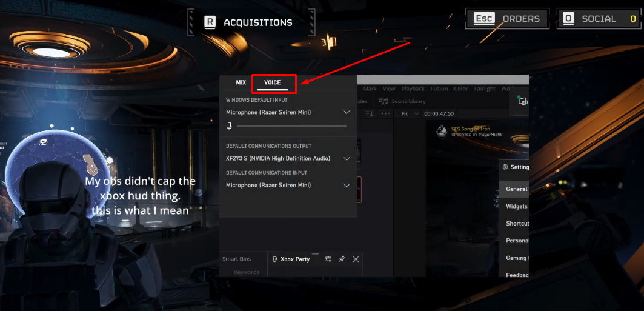The height and width of the screenshot is (311, 644).
Task: Click the 00:00:47:50 timecode field
Action: 439,113
